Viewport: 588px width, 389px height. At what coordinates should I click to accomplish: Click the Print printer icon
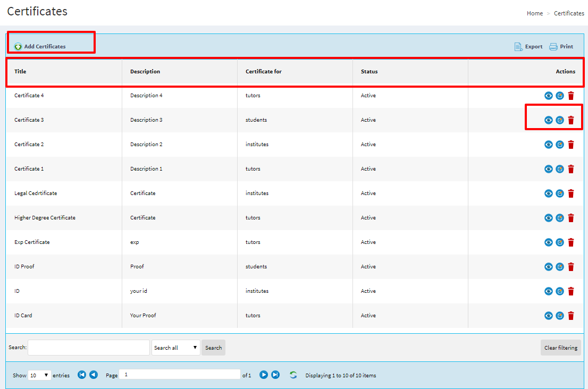coord(553,47)
